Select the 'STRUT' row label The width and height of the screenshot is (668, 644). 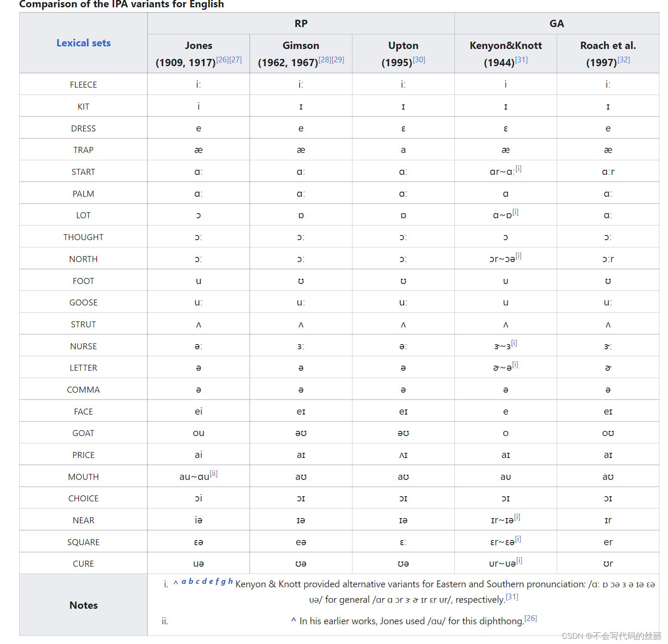point(83,324)
